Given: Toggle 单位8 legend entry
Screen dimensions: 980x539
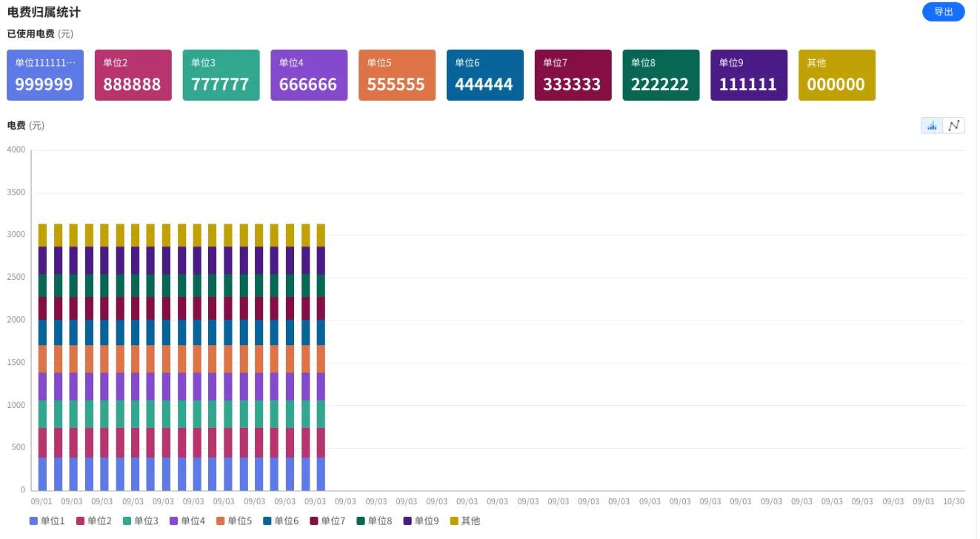Looking at the screenshot, I should (374, 521).
